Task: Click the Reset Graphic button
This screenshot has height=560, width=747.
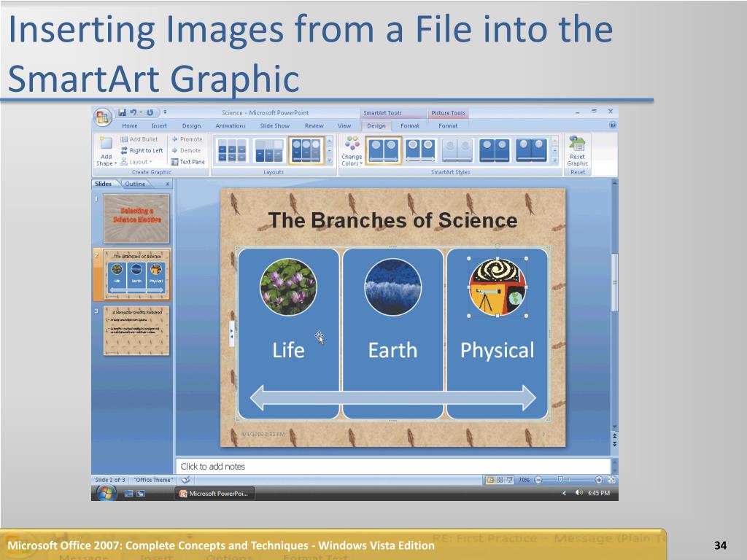Action: click(x=578, y=151)
